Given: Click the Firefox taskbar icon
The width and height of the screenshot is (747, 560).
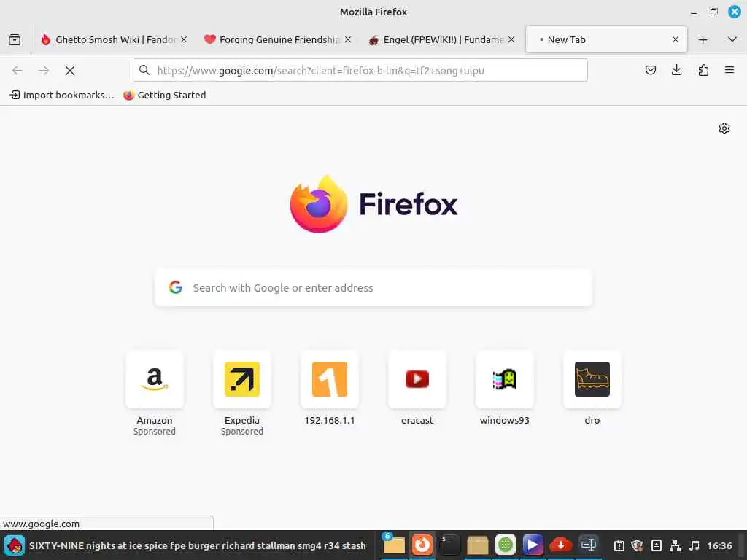Looking at the screenshot, I should tap(422, 545).
